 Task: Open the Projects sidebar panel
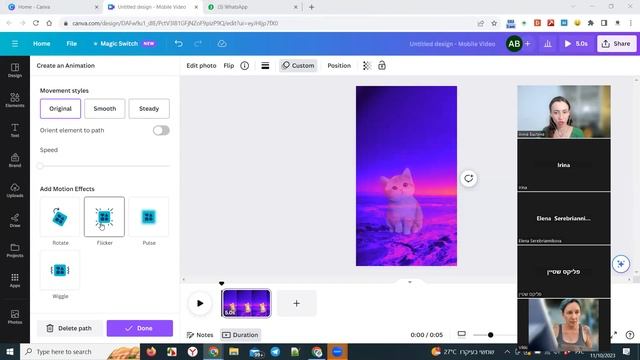[x=15, y=250]
